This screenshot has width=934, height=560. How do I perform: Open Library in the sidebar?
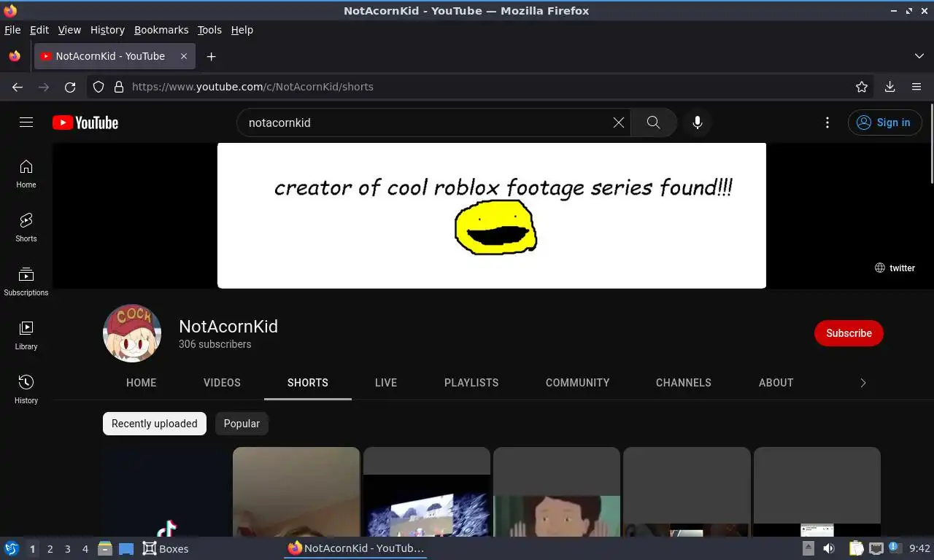click(26, 336)
